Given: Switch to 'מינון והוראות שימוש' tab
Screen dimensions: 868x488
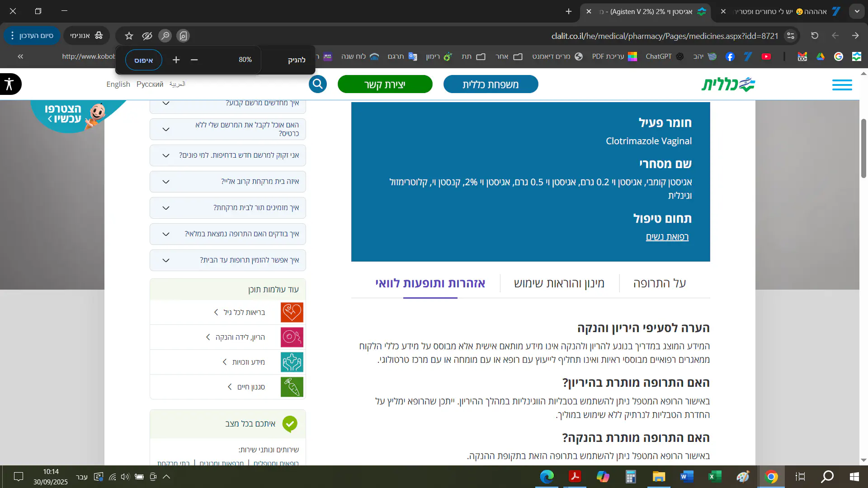Looking at the screenshot, I should [559, 283].
